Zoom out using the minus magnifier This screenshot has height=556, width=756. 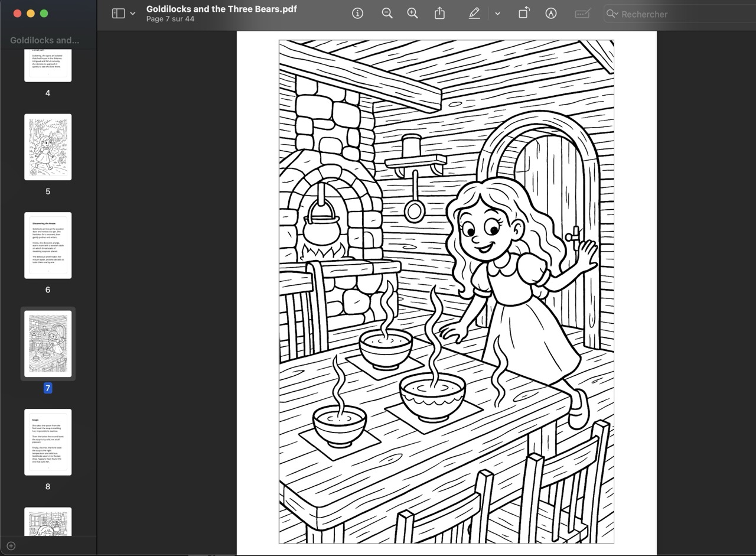tap(387, 14)
